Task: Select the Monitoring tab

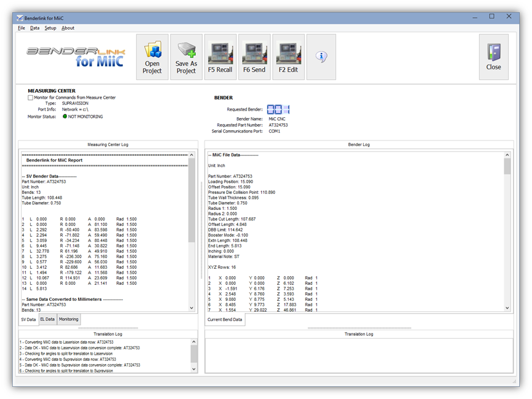Action: point(68,319)
